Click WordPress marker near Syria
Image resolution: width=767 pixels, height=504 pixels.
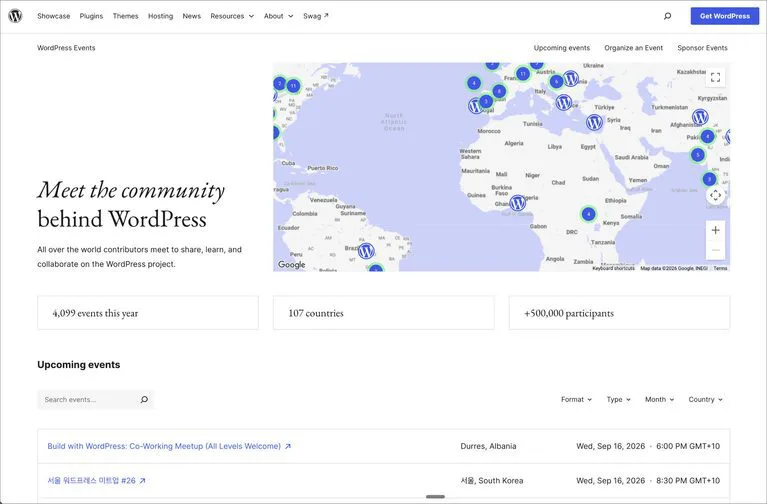click(x=594, y=122)
